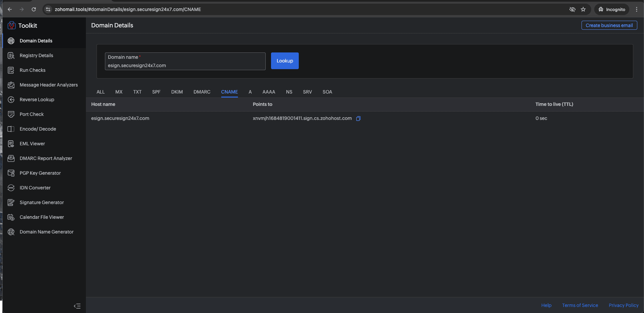The image size is (644, 313).
Task: Switch to the DKIM tab
Action: (177, 92)
